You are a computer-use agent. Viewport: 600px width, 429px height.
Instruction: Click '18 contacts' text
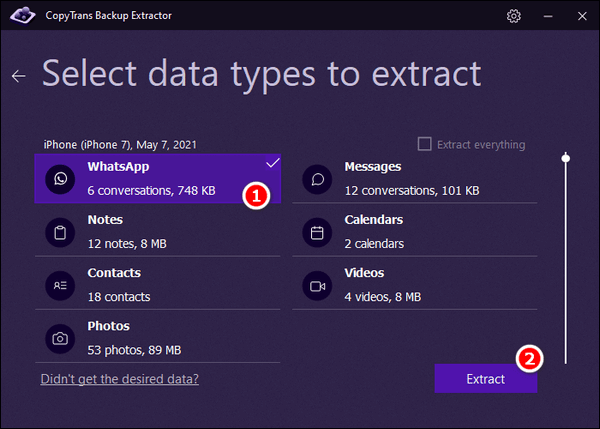pos(119,297)
